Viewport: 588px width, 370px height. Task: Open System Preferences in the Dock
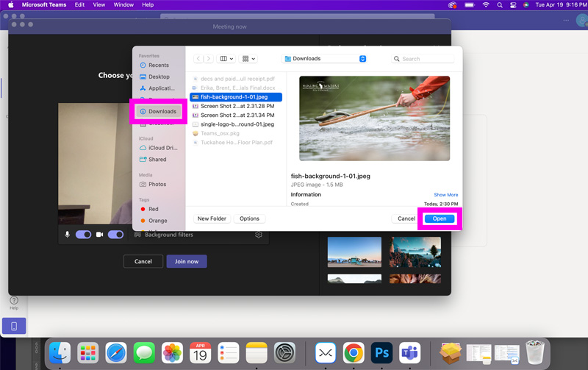284,353
